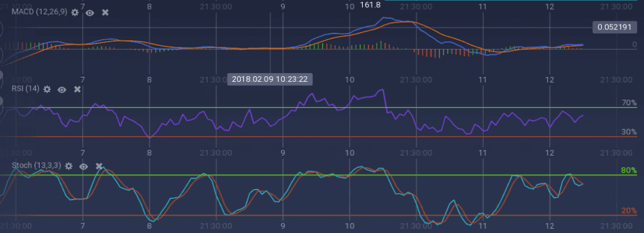Remove the Stoch indicator
The width and height of the screenshot is (644, 233).
point(99,166)
